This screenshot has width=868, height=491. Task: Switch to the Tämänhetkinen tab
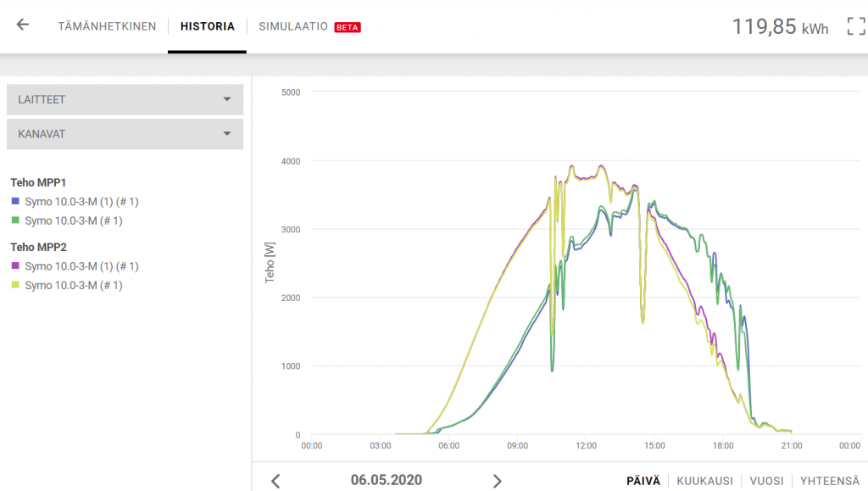107,26
